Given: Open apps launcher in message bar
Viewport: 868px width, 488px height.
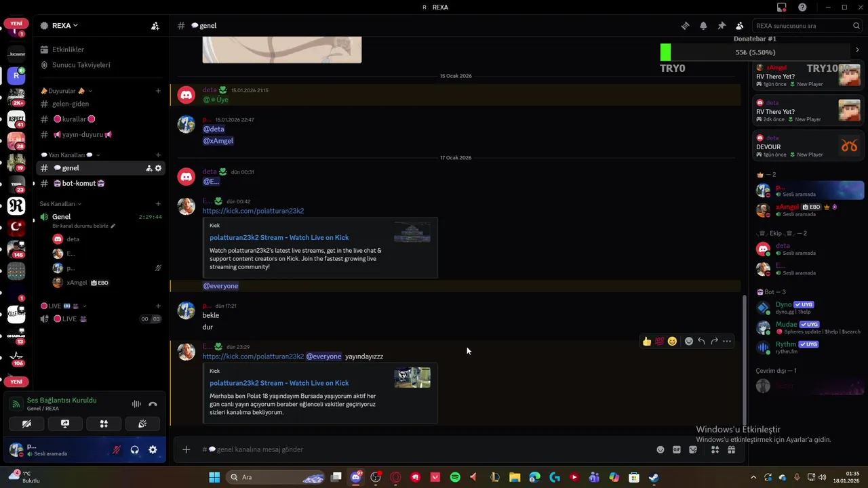Looking at the screenshot, I should [x=715, y=449].
